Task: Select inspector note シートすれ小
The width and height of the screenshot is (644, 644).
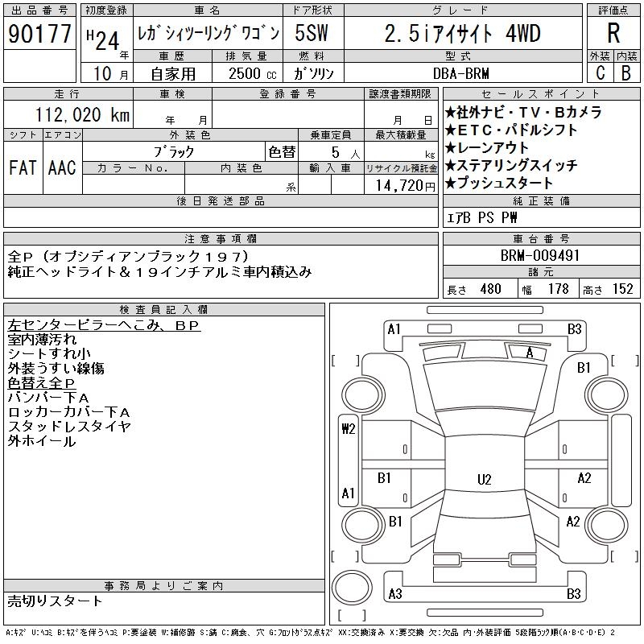Action: pos(49,354)
